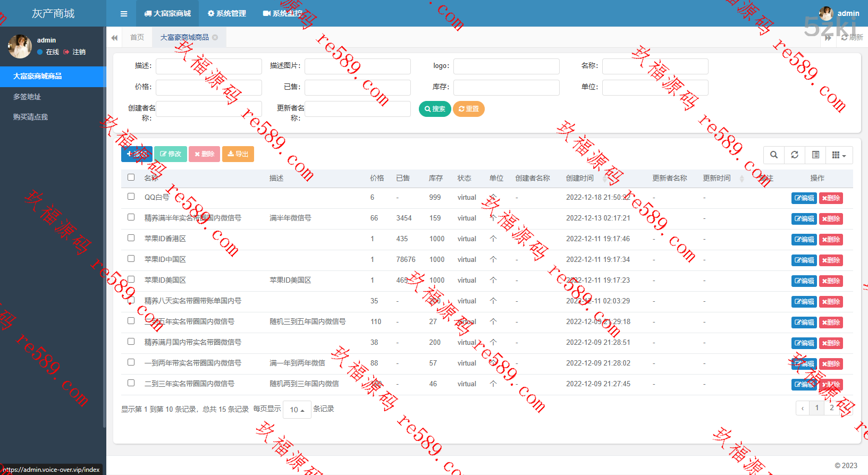Screen dimensions: 868x475
Task: Toggle the sidebar with the hamburger icon
Action: pos(124,14)
